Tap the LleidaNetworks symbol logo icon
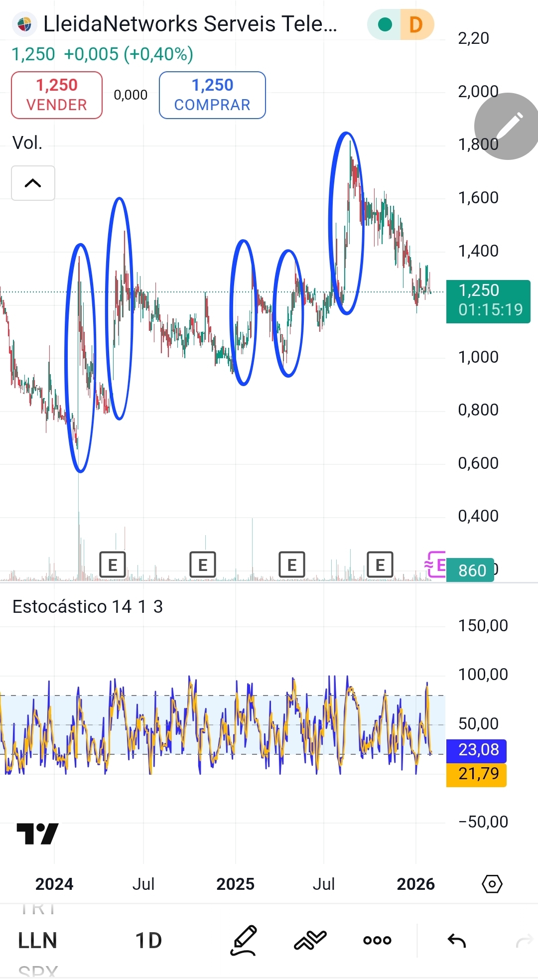538x980 pixels. [x=24, y=24]
